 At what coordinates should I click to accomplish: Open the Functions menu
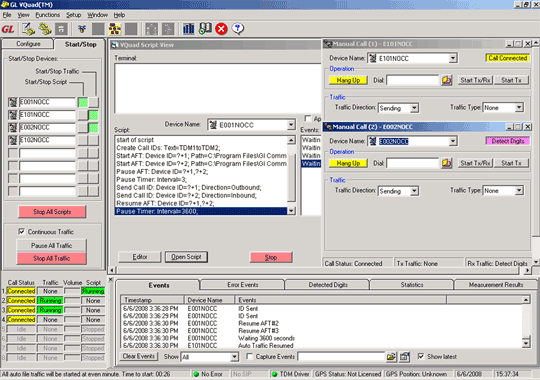(48, 15)
